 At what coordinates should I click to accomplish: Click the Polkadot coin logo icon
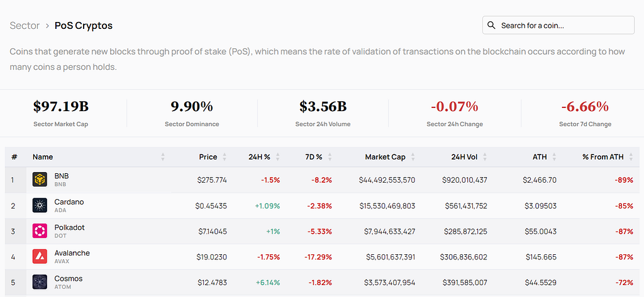[x=40, y=231]
